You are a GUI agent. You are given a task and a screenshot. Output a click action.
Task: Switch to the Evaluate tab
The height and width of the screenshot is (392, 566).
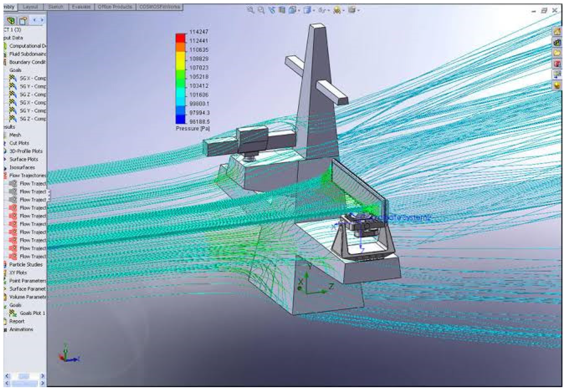click(81, 7)
